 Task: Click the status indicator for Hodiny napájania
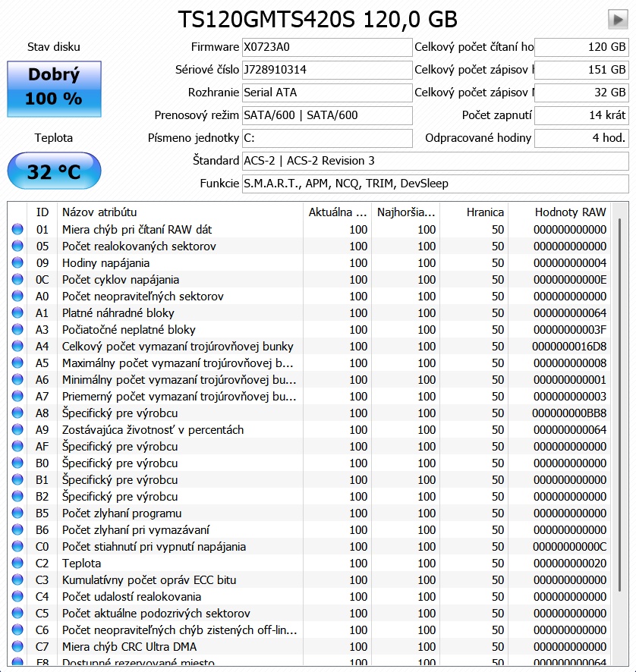click(x=17, y=263)
